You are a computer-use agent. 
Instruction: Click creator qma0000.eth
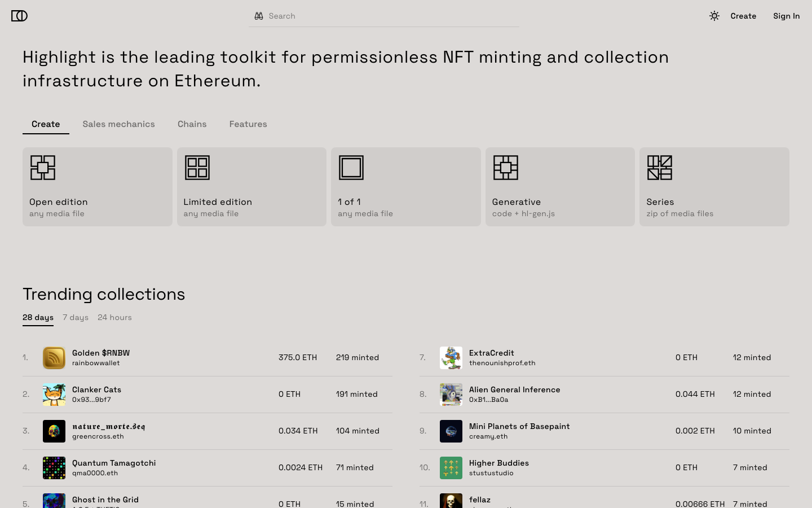95,473
